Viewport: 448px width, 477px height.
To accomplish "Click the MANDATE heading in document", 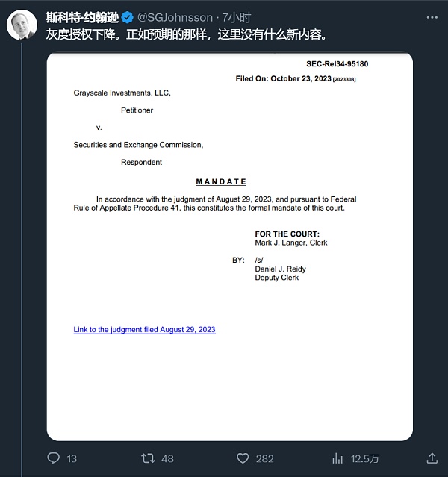I will pos(221,181).
